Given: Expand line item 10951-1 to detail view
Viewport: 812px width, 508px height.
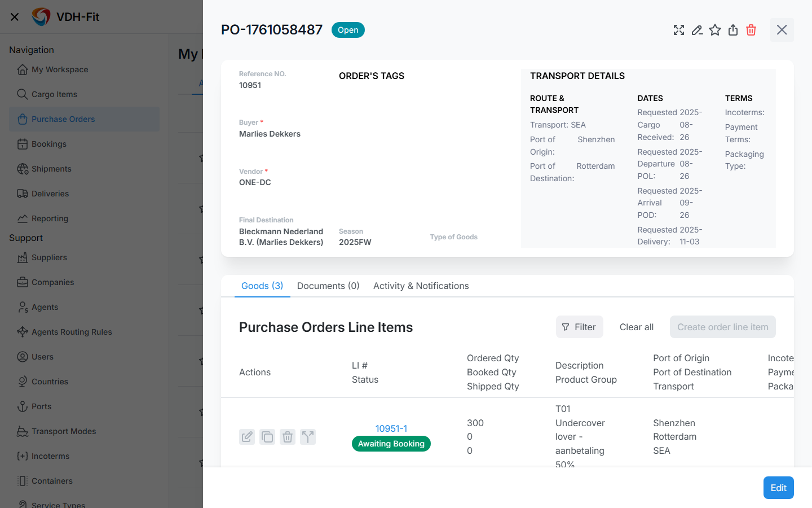Looking at the screenshot, I should (308, 437).
